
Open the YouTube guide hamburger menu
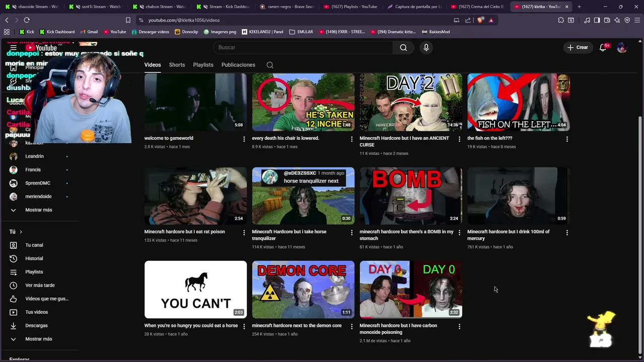point(14,47)
